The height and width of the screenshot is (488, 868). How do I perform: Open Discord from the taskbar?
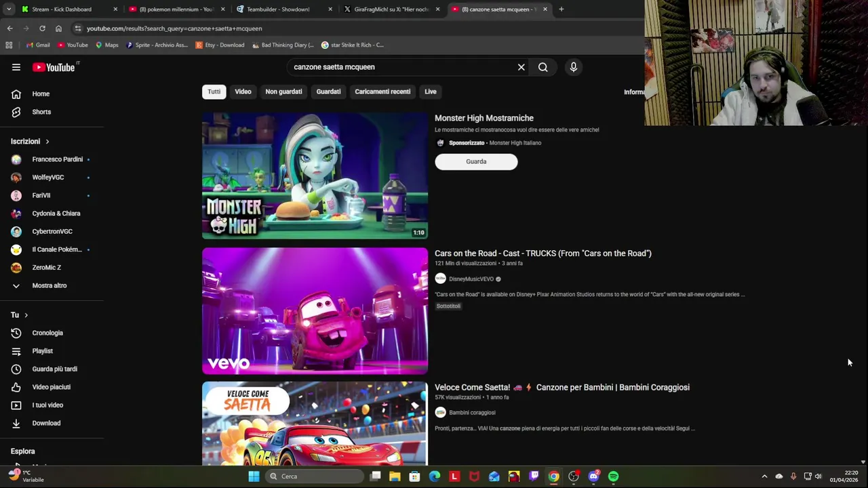[593, 476]
